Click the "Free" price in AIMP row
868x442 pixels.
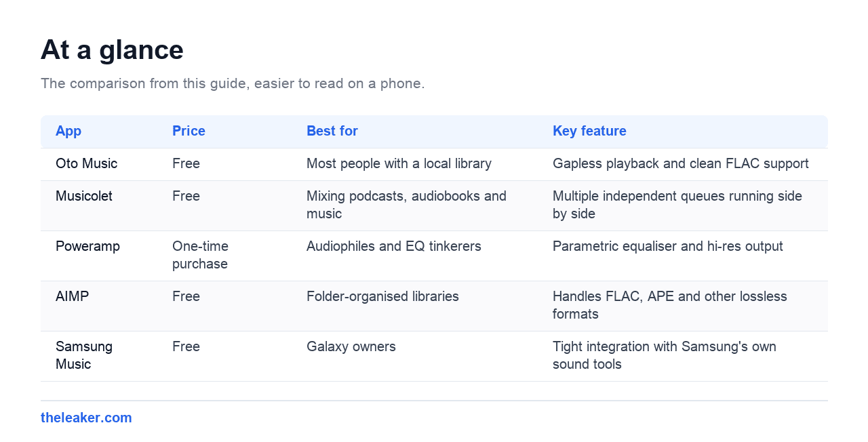click(x=186, y=296)
